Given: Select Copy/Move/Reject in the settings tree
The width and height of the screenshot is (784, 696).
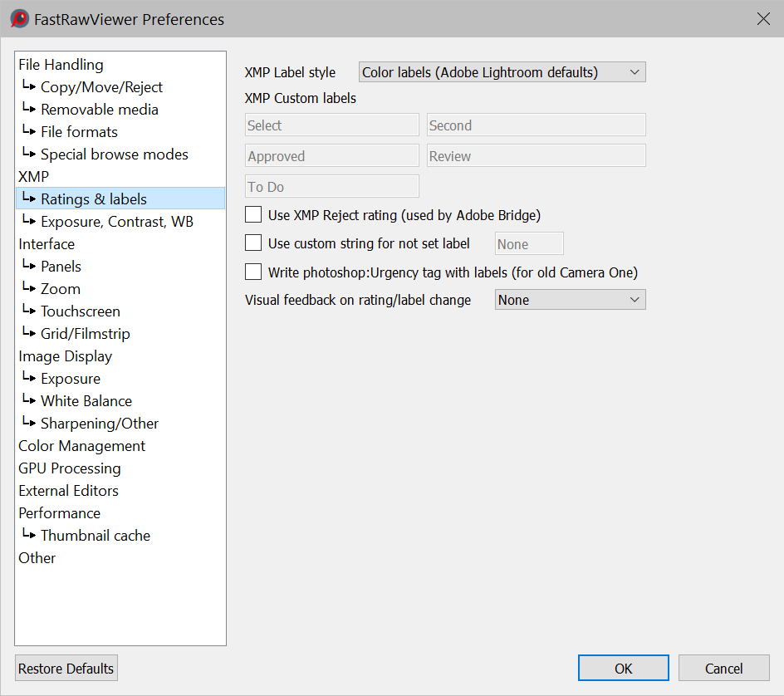Looking at the screenshot, I should pos(101,87).
